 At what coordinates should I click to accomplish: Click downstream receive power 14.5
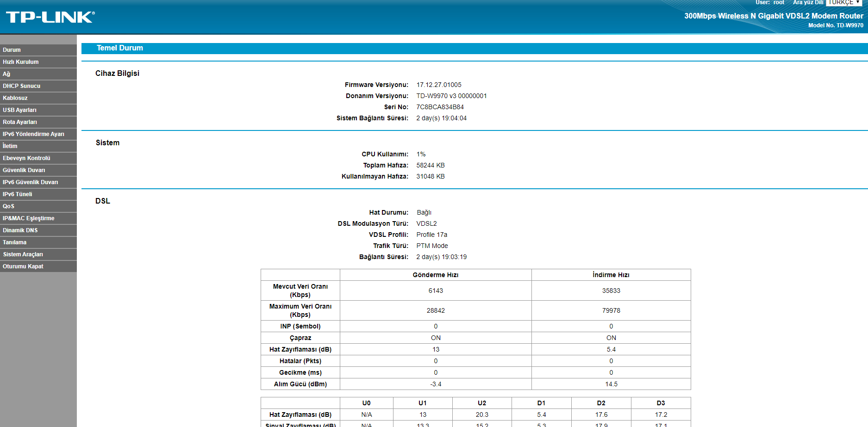(611, 384)
